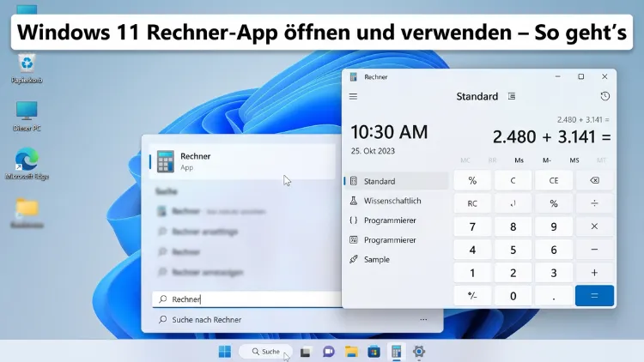Open the Windows Start button

coord(225,352)
